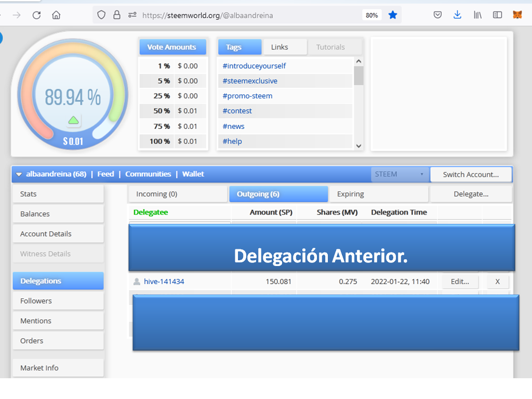Open the Orders sidebar section
Viewport: 532px width, 399px height.
58,341
